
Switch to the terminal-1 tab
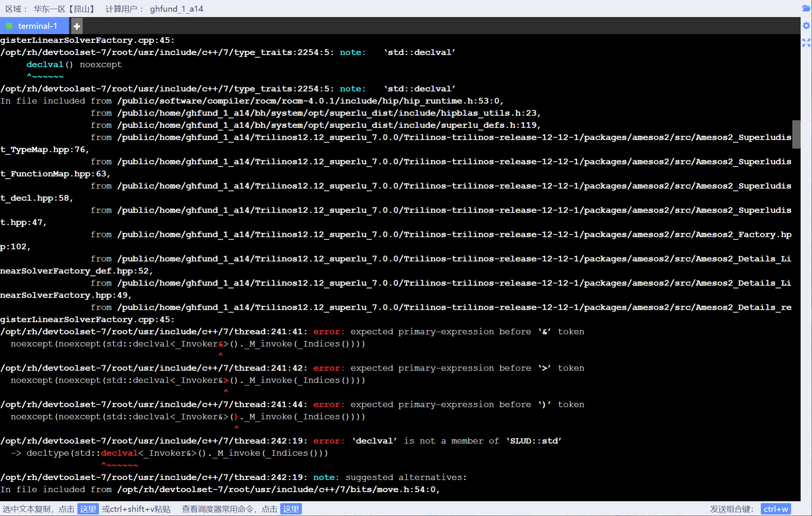click(x=34, y=26)
